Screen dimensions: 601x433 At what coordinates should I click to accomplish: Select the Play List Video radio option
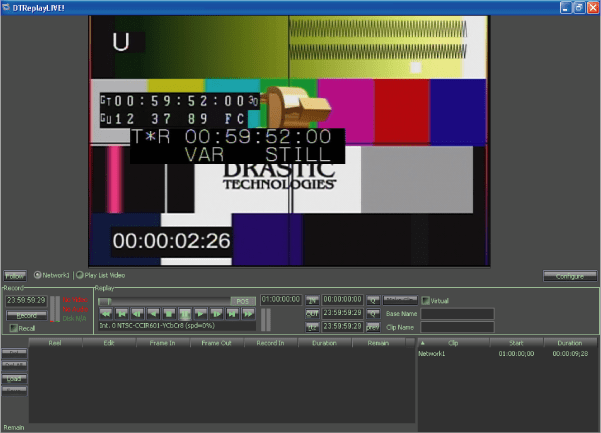click(x=100, y=275)
